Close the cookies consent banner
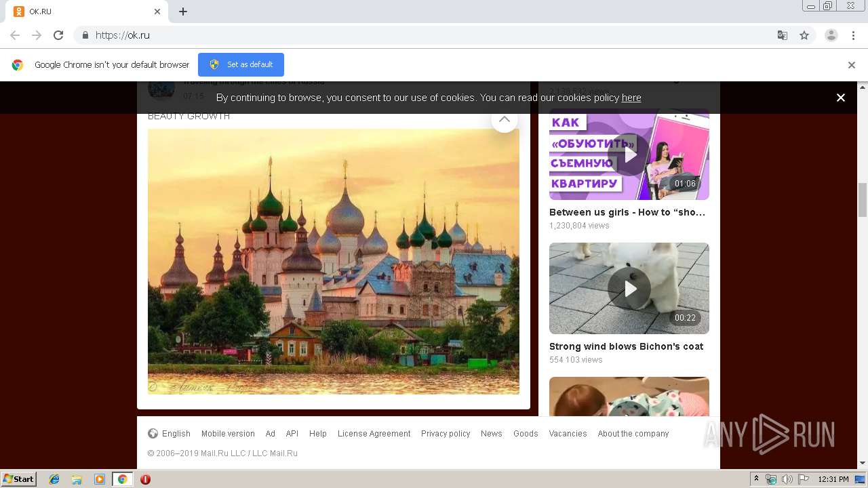The image size is (868, 488). tap(841, 98)
